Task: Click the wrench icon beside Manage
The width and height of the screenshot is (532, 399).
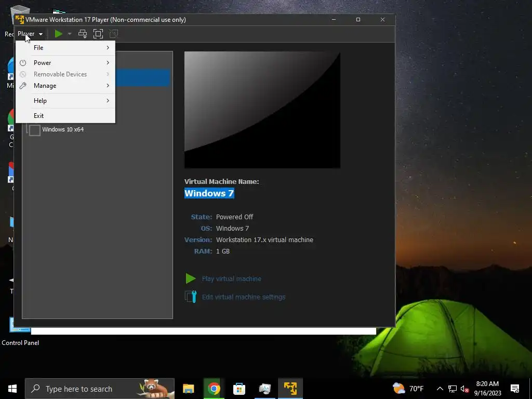Action: point(23,86)
